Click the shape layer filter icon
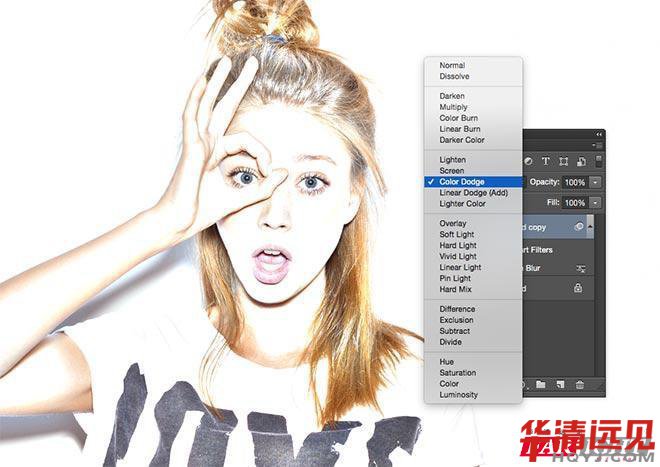 564,161
